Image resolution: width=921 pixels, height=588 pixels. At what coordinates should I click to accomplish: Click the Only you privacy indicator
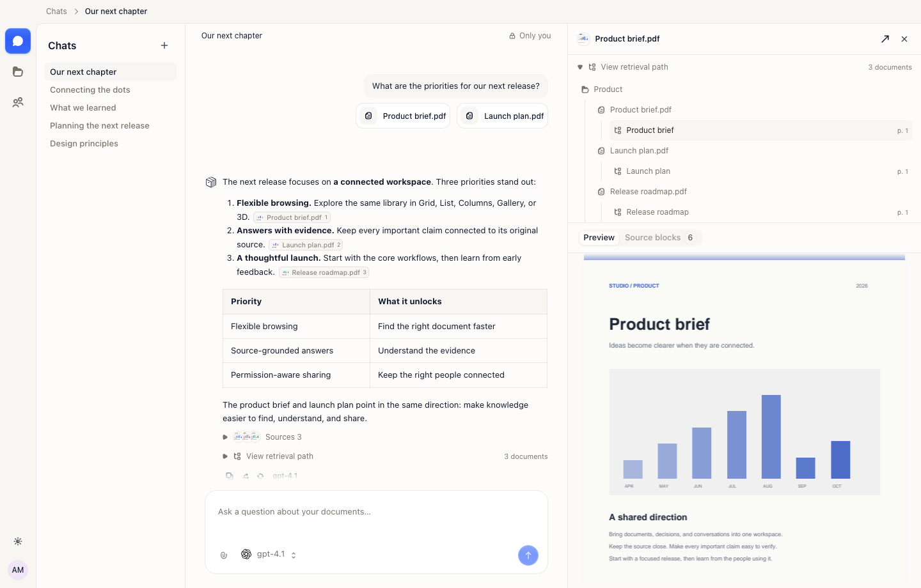coord(530,36)
